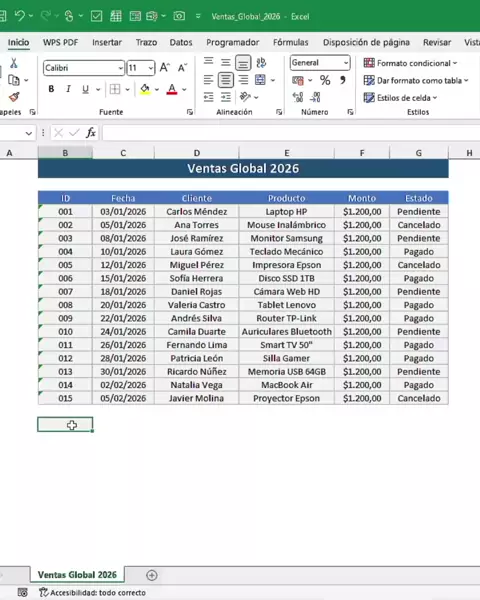Expand the font size dropdown
The height and width of the screenshot is (600, 480).
[x=151, y=68]
